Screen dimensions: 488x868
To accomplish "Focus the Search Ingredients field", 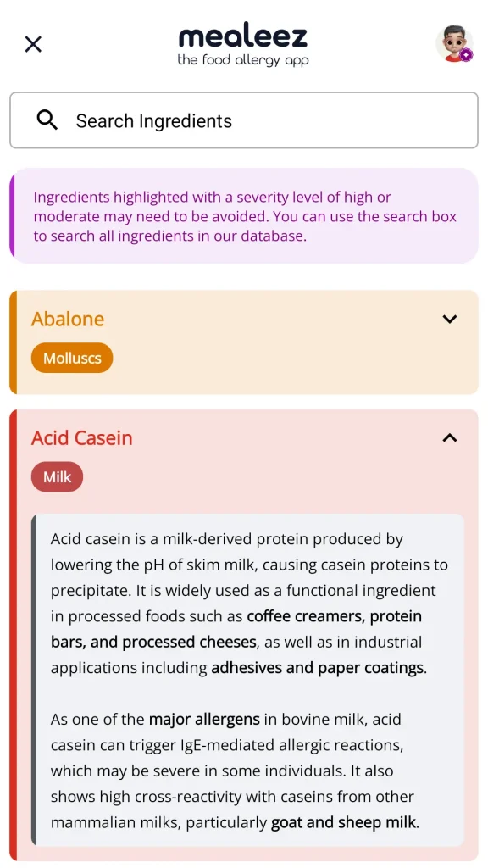I will [244, 120].
